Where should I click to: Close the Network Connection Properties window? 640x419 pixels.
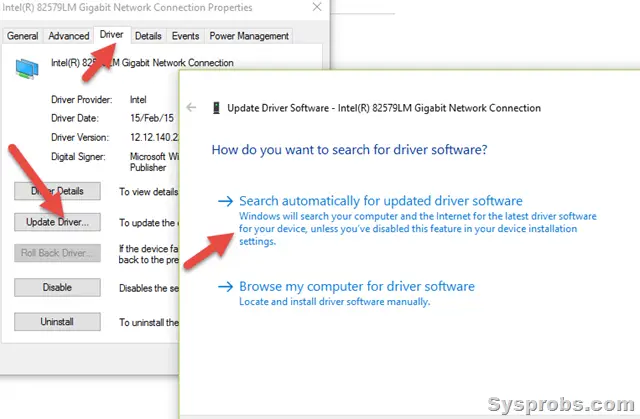point(317,7)
